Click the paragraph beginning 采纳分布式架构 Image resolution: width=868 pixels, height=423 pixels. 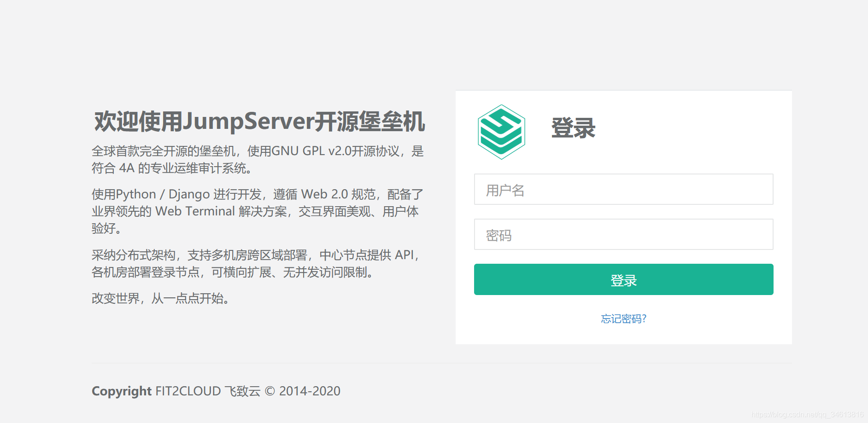[256, 264]
